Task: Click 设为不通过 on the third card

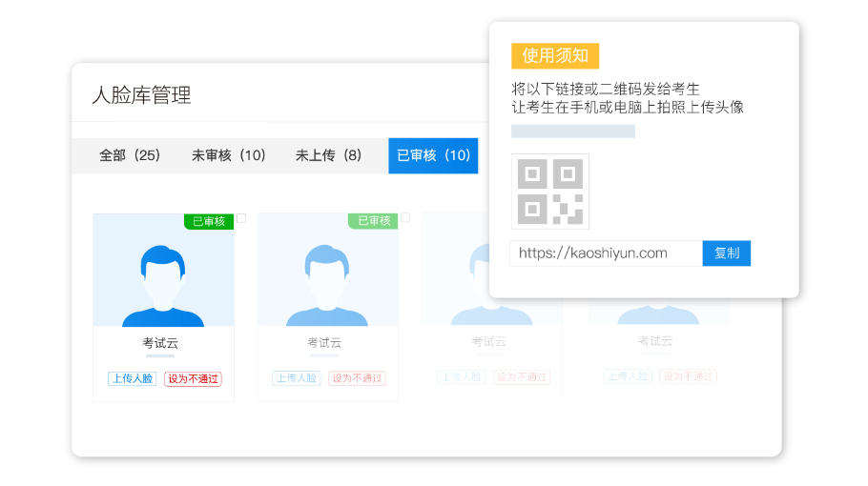Action: 522,377
